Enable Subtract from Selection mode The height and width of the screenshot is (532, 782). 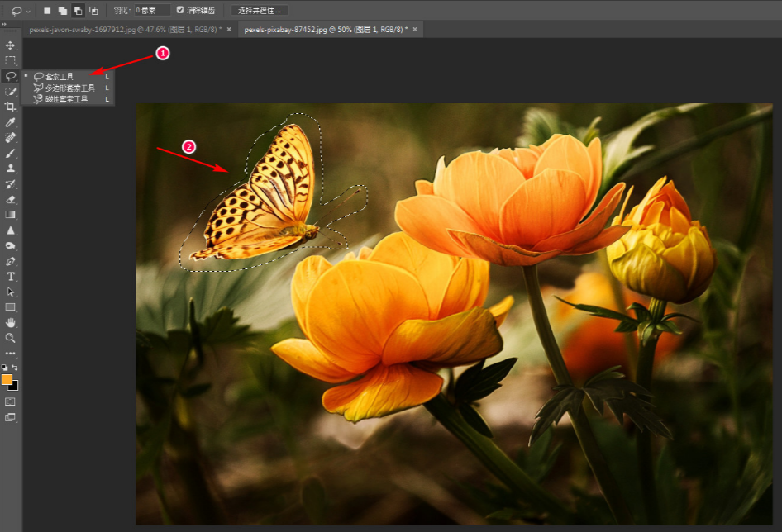pos(78,11)
